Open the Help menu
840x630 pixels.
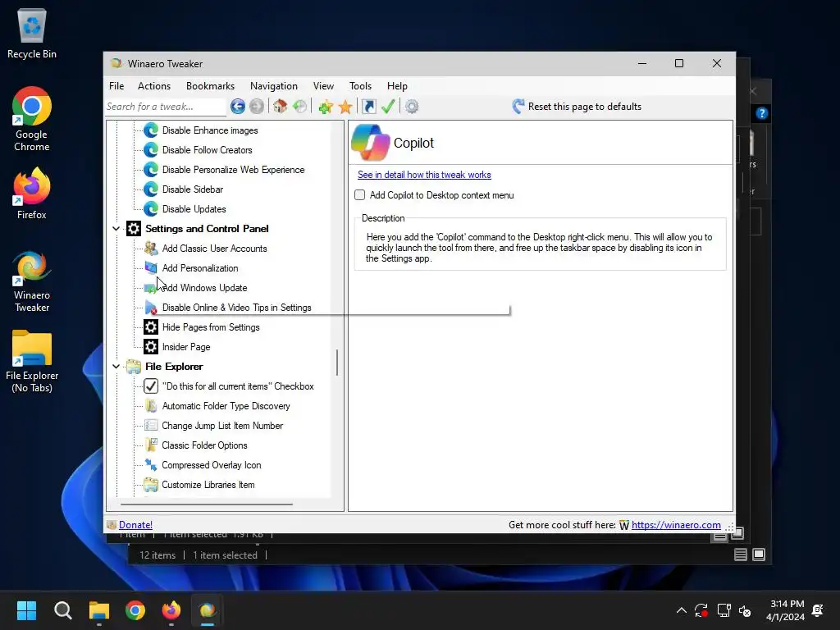point(398,85)
